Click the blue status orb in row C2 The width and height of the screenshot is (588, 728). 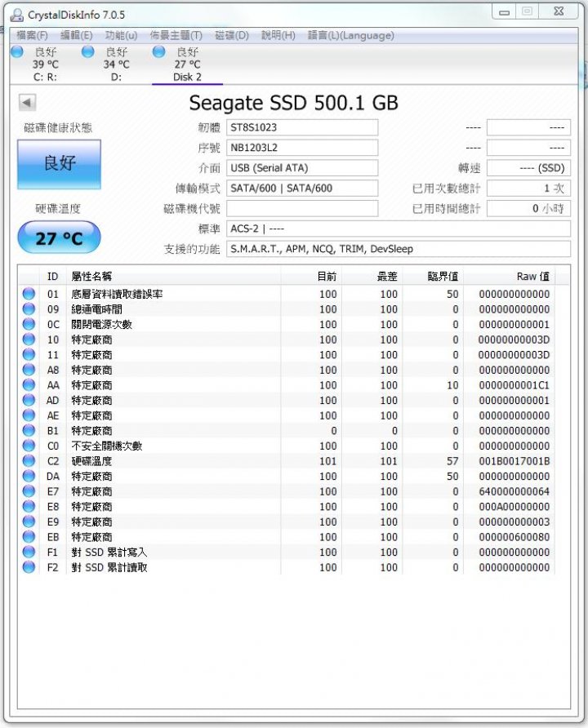point(29,460)
